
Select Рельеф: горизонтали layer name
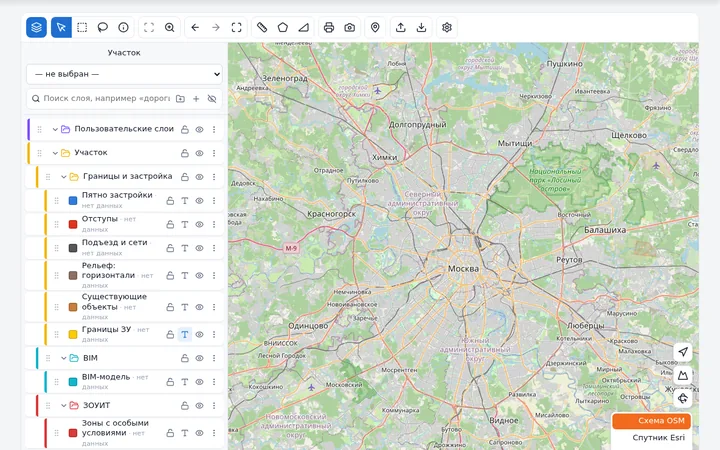tap(108, 270)
